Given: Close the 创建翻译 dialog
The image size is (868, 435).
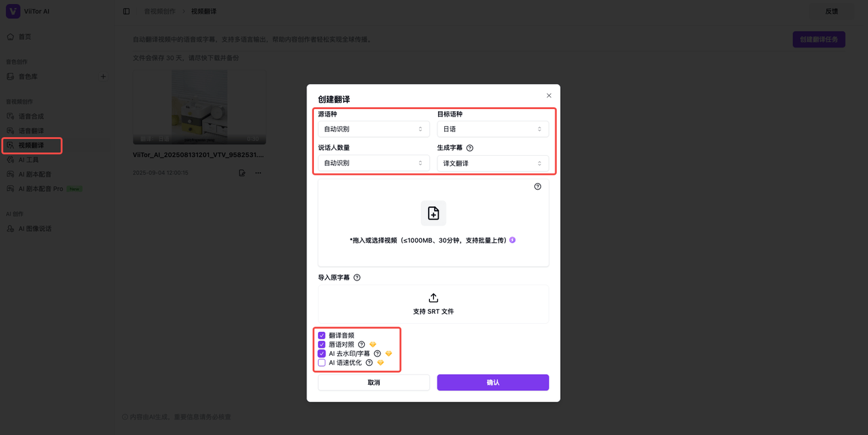Looking at the screenshot, I should [x=549, y=96].
